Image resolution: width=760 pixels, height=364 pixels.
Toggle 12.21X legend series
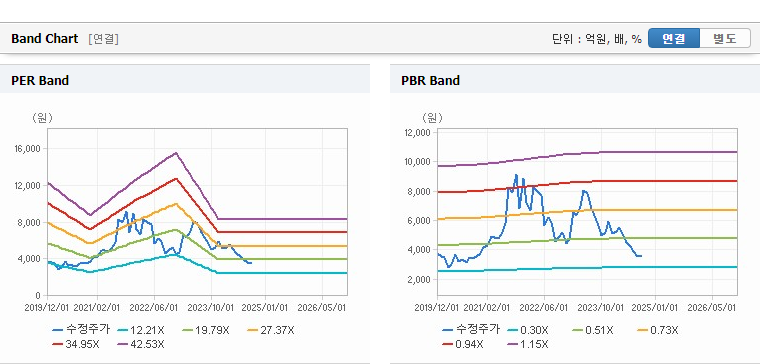[142, 331]
